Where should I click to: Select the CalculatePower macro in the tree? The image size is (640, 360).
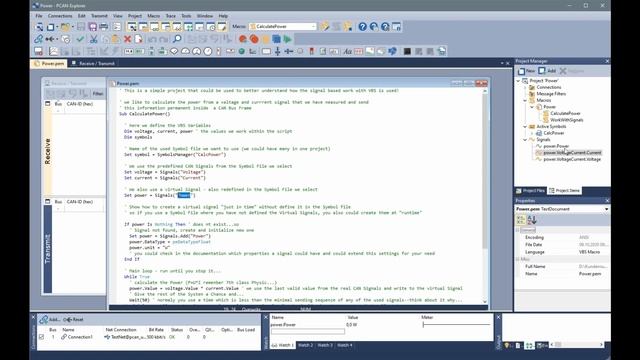pyautogui.click(x=565, y=113)
